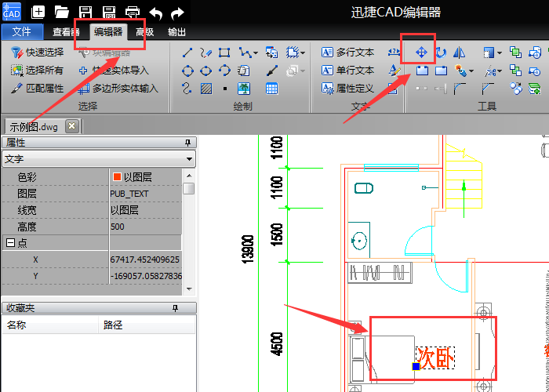Open the 文件 menu

click(x=22, y=32)
